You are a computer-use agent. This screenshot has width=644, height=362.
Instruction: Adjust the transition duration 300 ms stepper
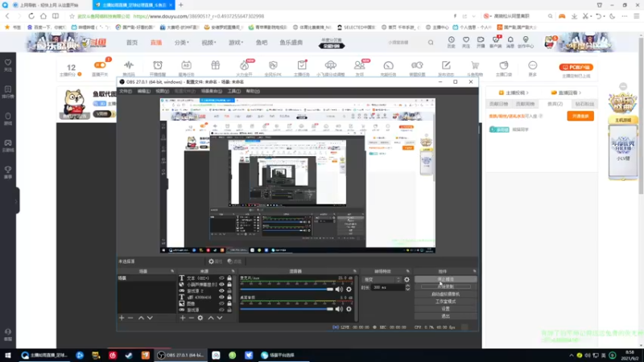[x=407, y=288]
